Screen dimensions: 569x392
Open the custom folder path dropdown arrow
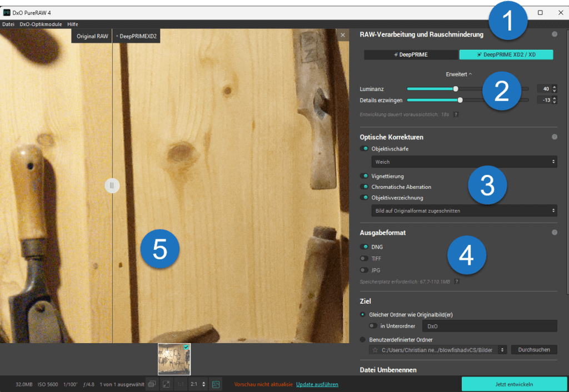coord(502,350)
